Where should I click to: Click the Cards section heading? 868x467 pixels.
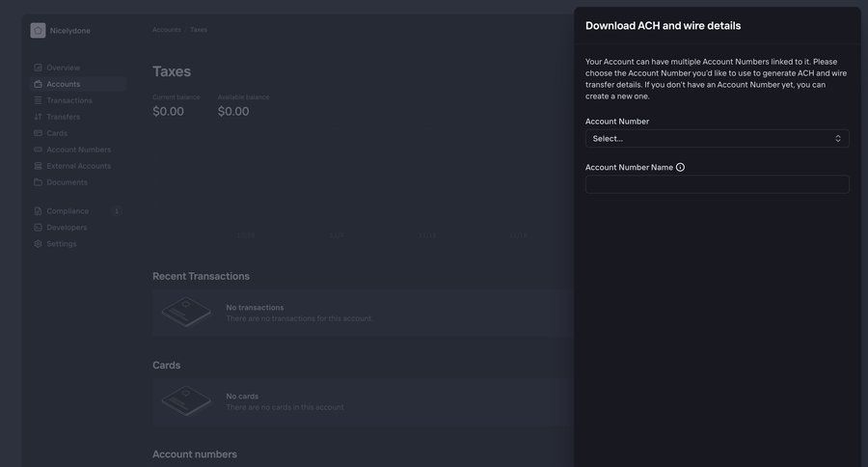point(166,365)
